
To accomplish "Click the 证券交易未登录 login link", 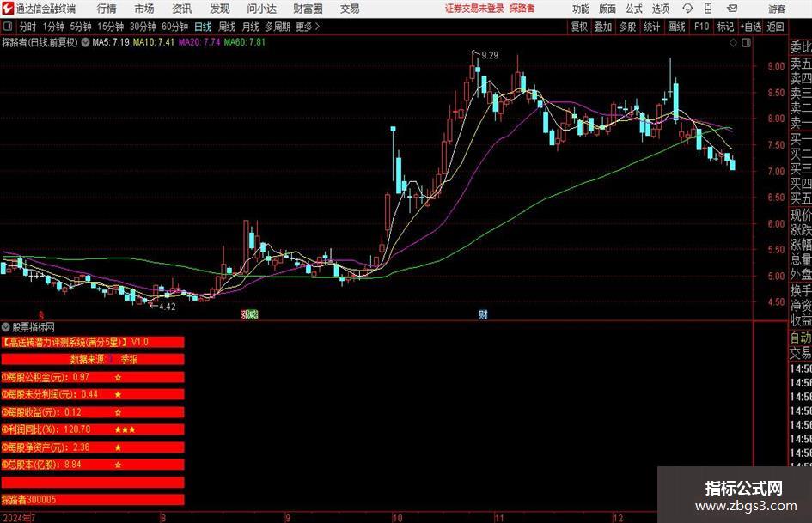I will pyautogui.click(x=474, y=9).
